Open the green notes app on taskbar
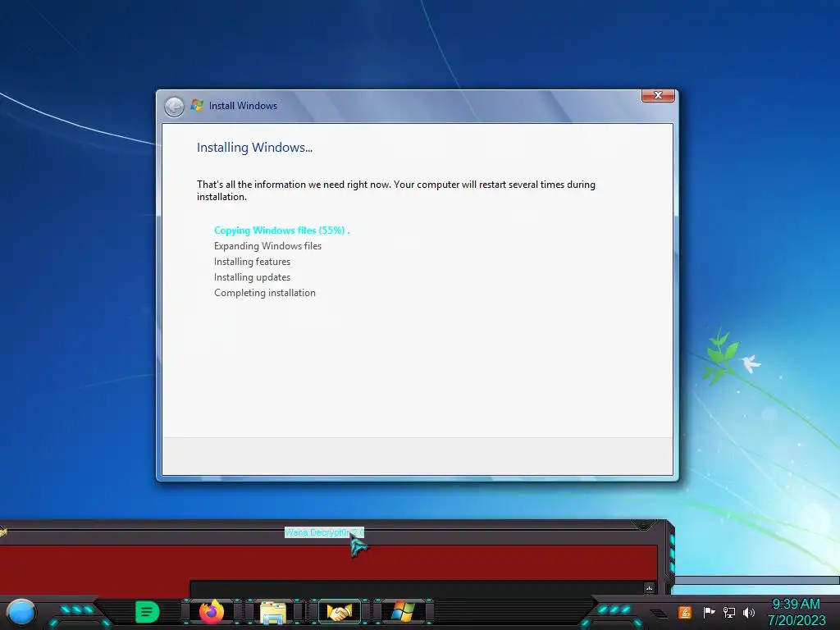This screenshot has width=840, height=630. [148, 612]
